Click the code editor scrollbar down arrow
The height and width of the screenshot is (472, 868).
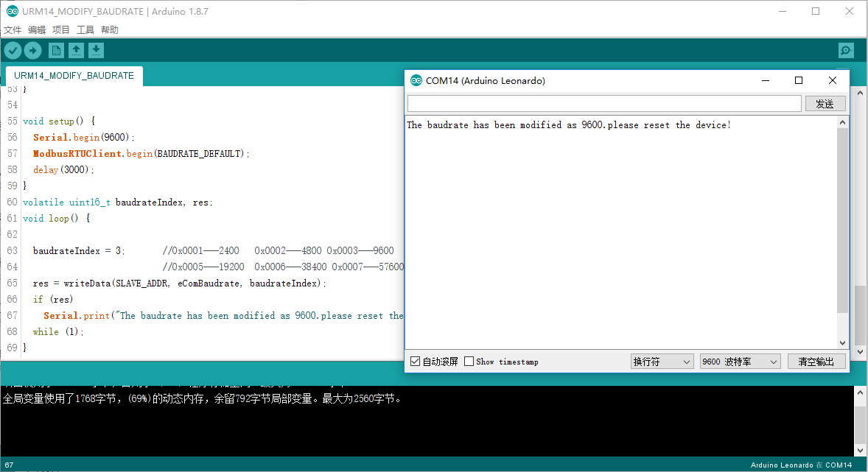860,352
